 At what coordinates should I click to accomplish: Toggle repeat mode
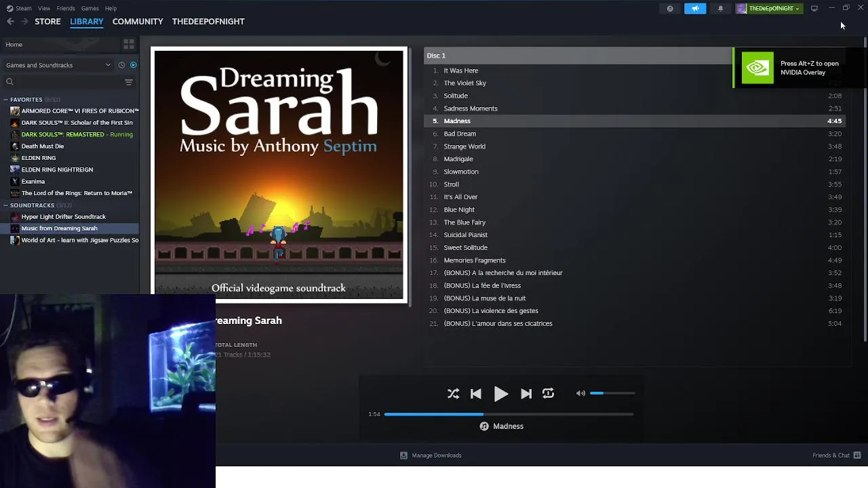pyautogui.click(x=548, y=393)
